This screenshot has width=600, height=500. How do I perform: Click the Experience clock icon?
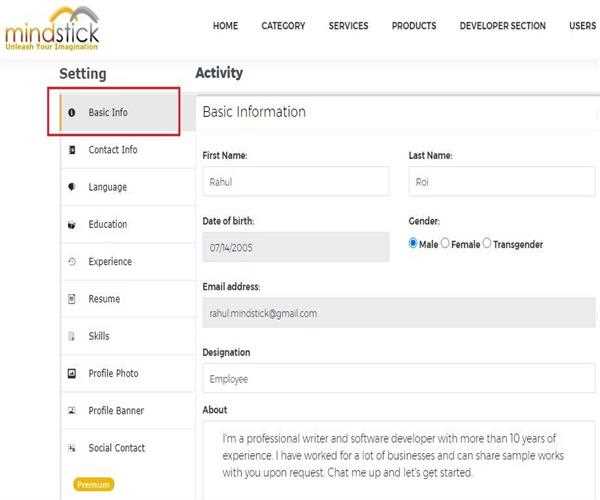coord(72,262)
